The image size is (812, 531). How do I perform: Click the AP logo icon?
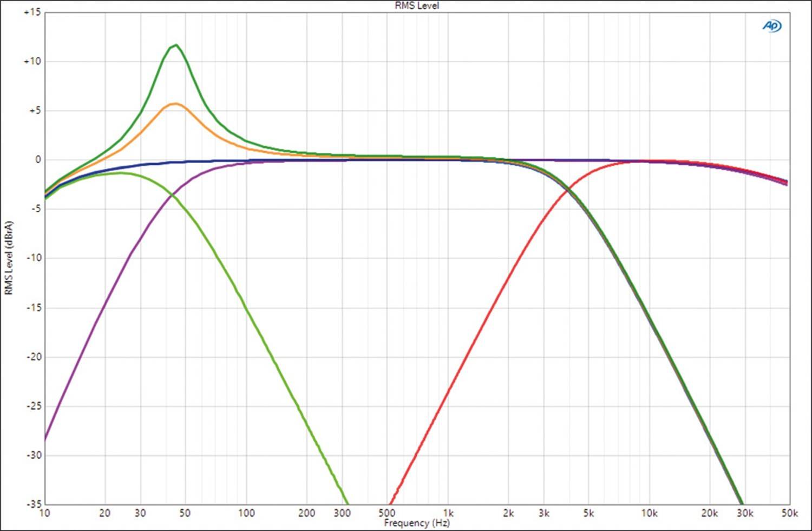pos(772,25)
